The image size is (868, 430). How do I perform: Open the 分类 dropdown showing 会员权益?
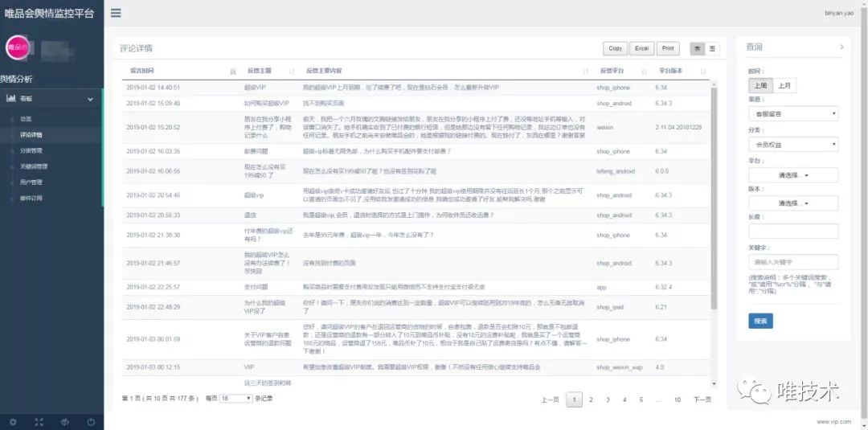pyautogui.click(x=793, y=145)
